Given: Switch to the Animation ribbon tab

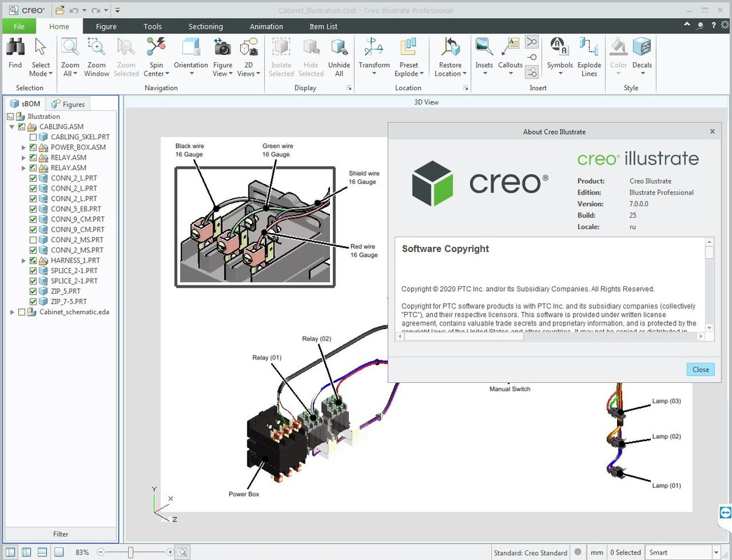Looking at the screenshot, I should coord(266,27).
